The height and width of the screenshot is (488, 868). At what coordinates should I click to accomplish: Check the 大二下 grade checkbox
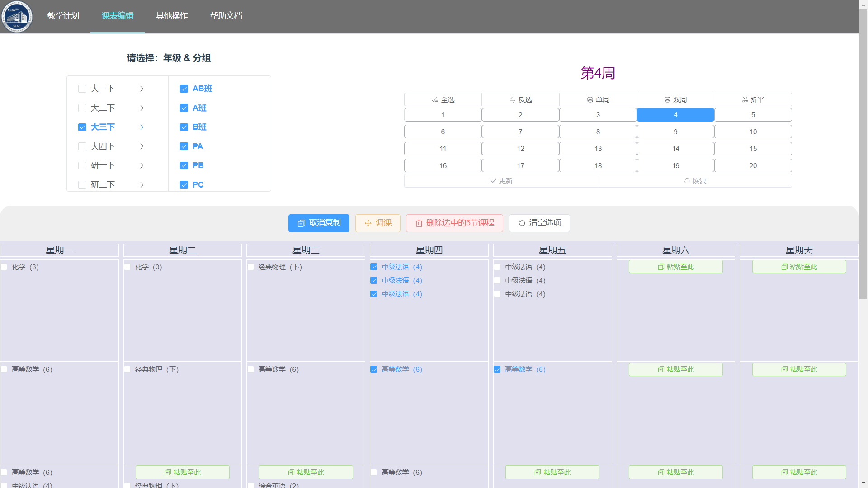pos(82,108)
